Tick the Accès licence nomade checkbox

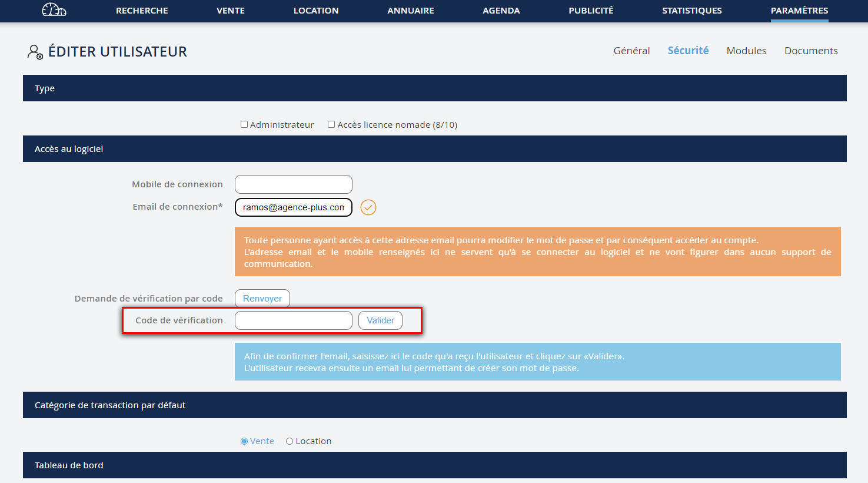tap(331, 124)
